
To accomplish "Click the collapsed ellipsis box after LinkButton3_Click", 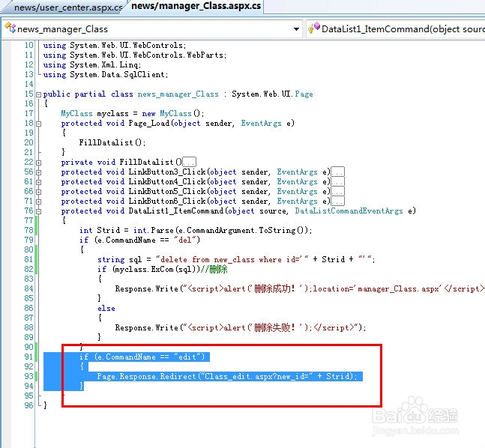I will click(338, 172).
